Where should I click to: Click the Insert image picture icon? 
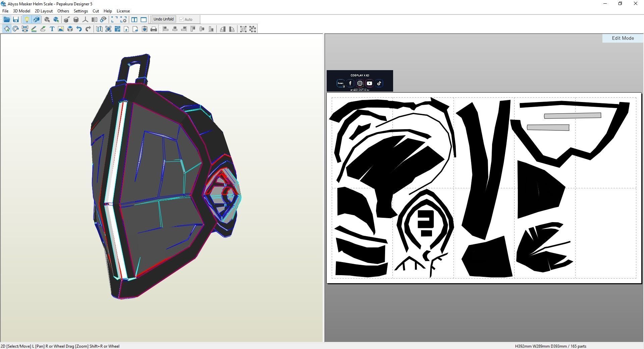[x=61, y=29]
